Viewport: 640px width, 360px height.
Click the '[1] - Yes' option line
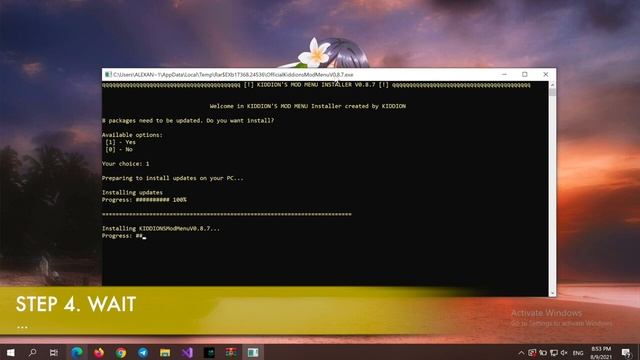pos(120,142)
